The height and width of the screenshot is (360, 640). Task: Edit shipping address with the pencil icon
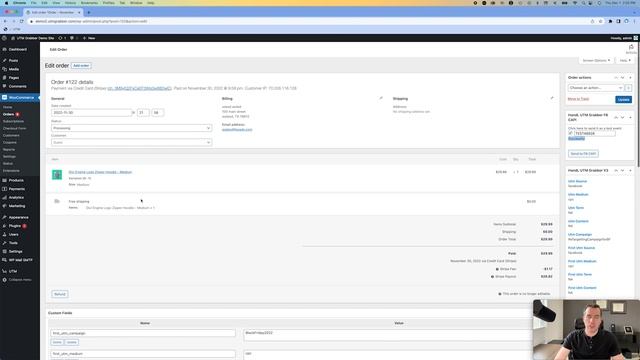click(552, 98)
